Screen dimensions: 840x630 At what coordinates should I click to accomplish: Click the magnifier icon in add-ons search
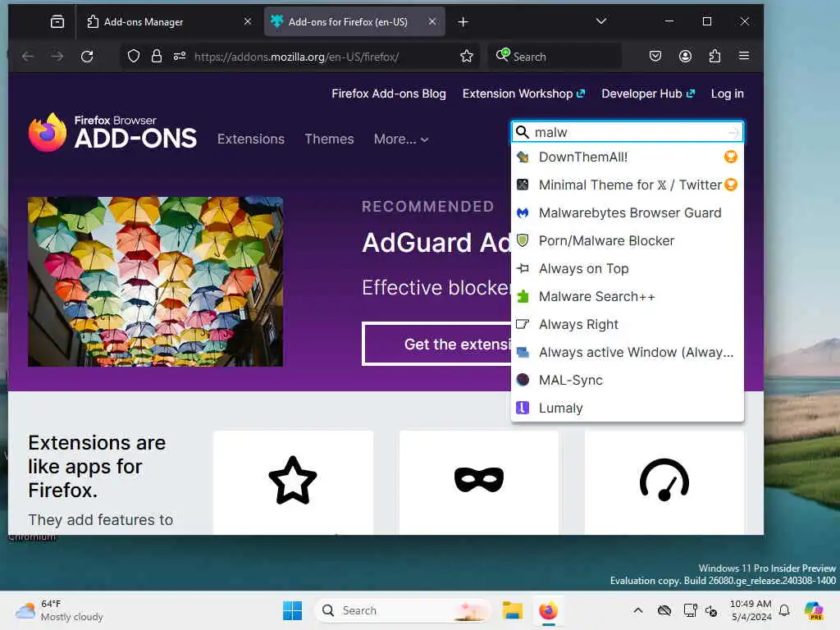tap(523, 132)
